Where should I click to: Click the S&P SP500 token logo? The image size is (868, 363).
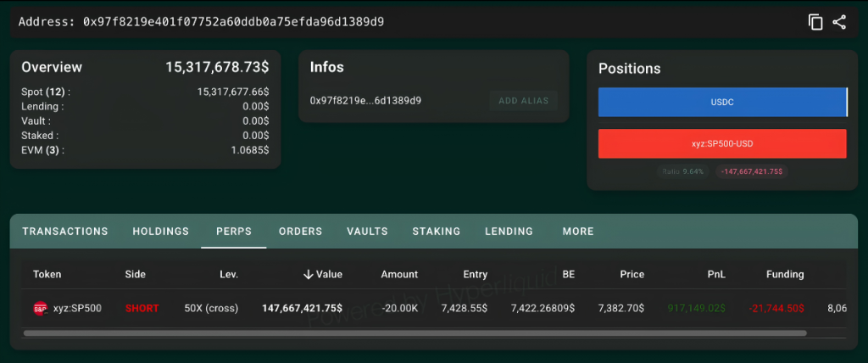click(41, 308)
